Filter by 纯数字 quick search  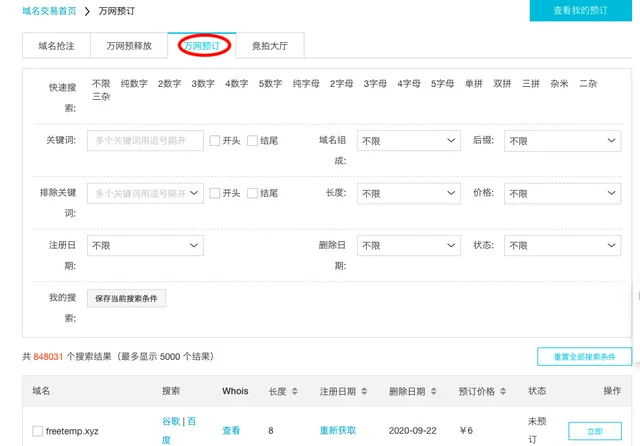pos(134,84)
